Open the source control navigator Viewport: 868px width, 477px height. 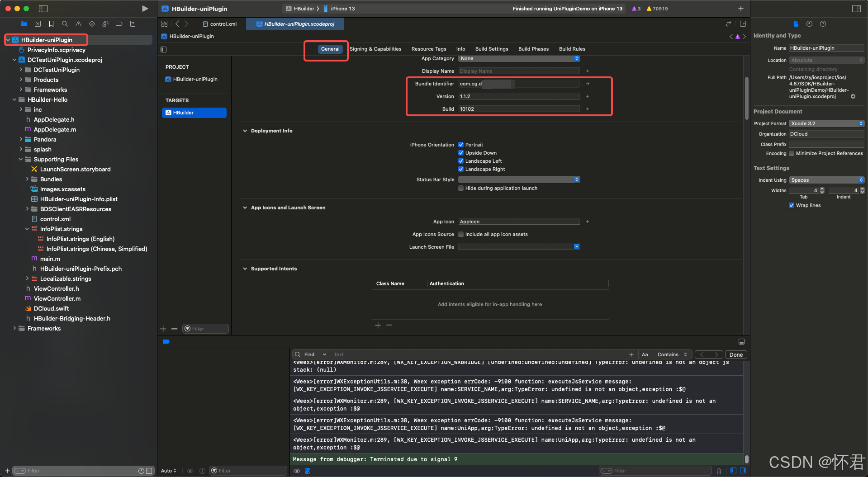[x=38, y=24]
